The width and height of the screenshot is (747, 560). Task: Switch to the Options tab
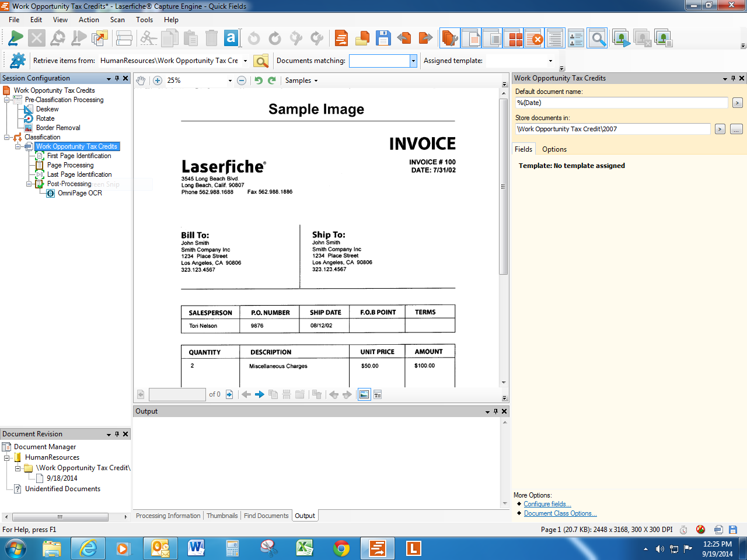pyautogui.click(x=554, y=149)
